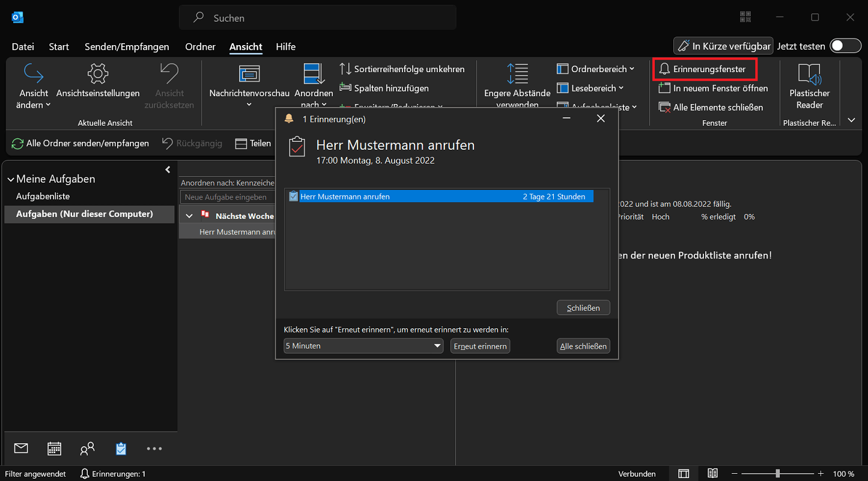868x481 pixels.
Task: Click Sortierreihenfolge umkehren
Action: coord(402,69)
